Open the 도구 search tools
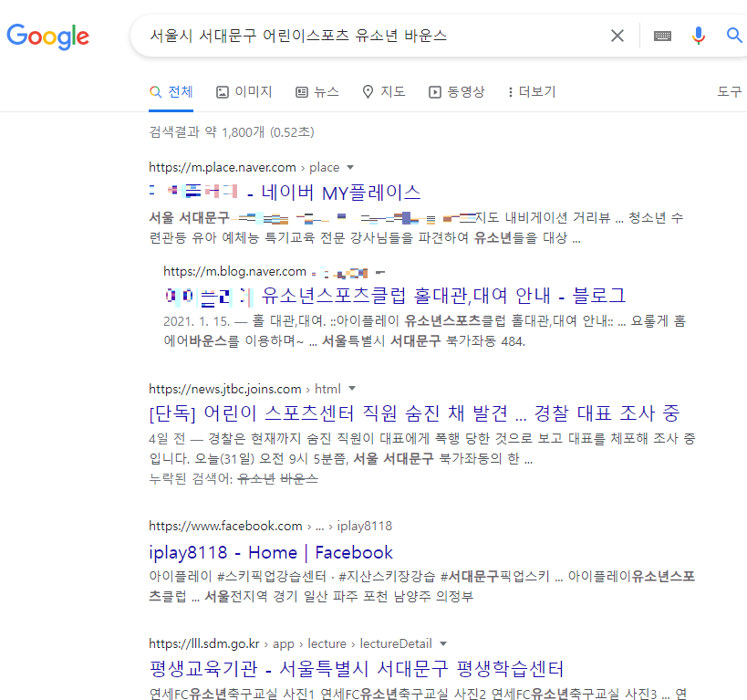 (x=730, y=91)
